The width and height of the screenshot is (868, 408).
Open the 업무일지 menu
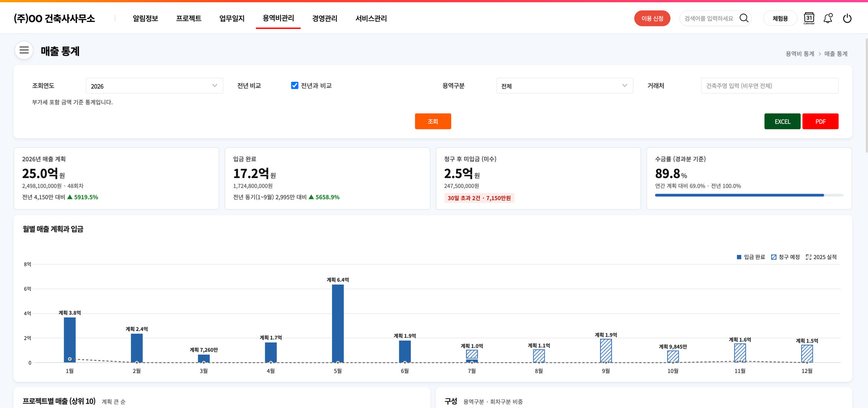[232, 18]
